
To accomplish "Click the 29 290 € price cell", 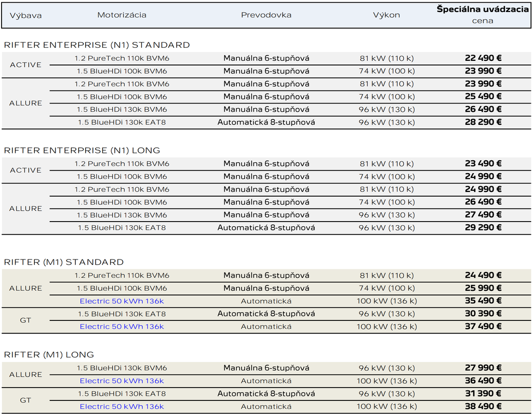I will click(483, 228).
